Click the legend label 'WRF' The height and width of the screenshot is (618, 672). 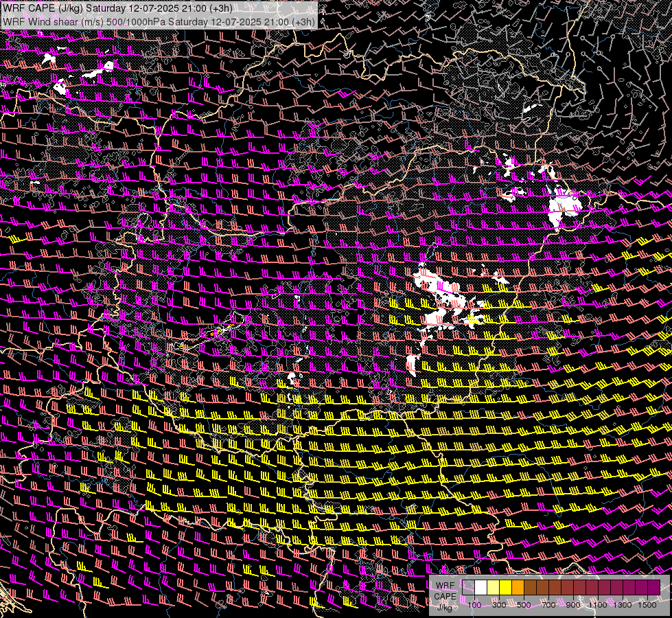click(445, 586)
